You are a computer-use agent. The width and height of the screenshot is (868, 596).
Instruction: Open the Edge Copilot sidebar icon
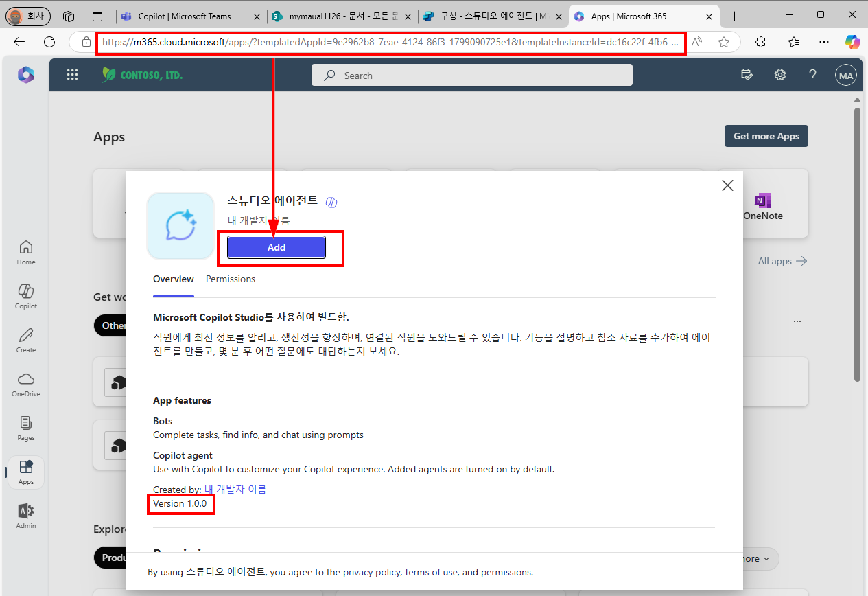point(853,42)
